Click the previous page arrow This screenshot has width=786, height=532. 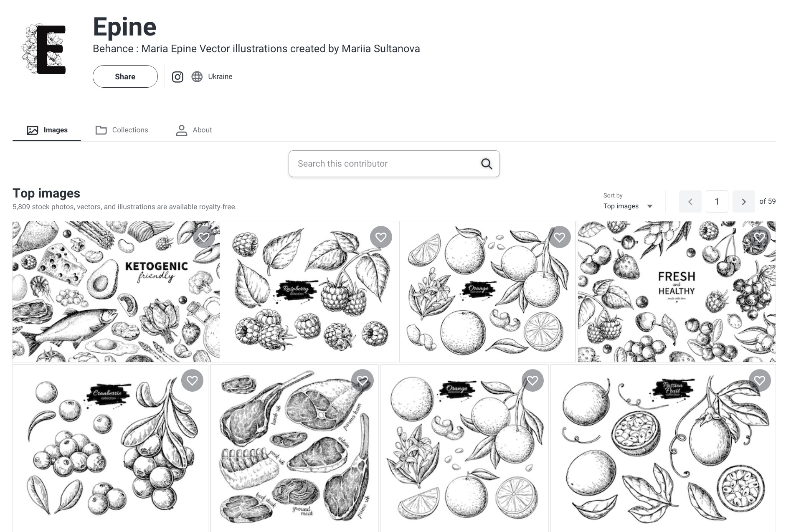[x=690, y=201]
